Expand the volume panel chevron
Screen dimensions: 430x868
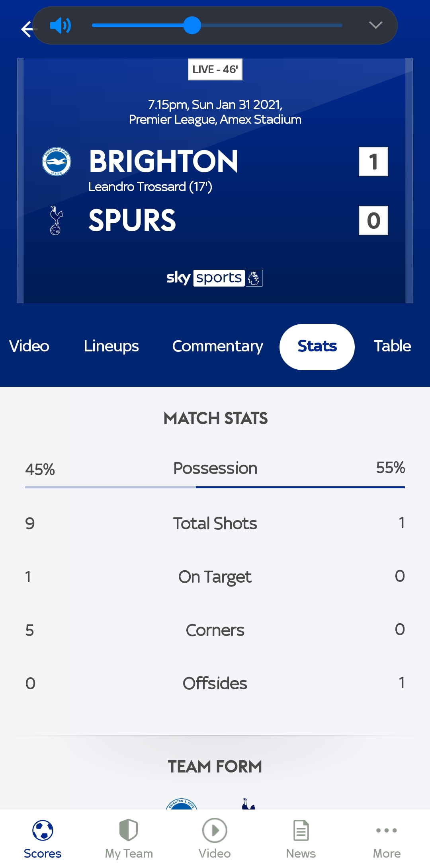coord(375,25)
